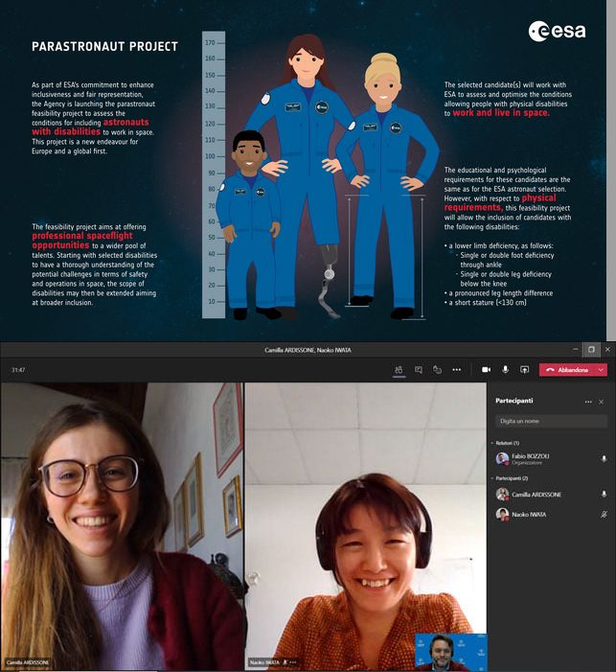Restore down the Teams meeting window
Viewport: 616px width, 672px height.
591,349
